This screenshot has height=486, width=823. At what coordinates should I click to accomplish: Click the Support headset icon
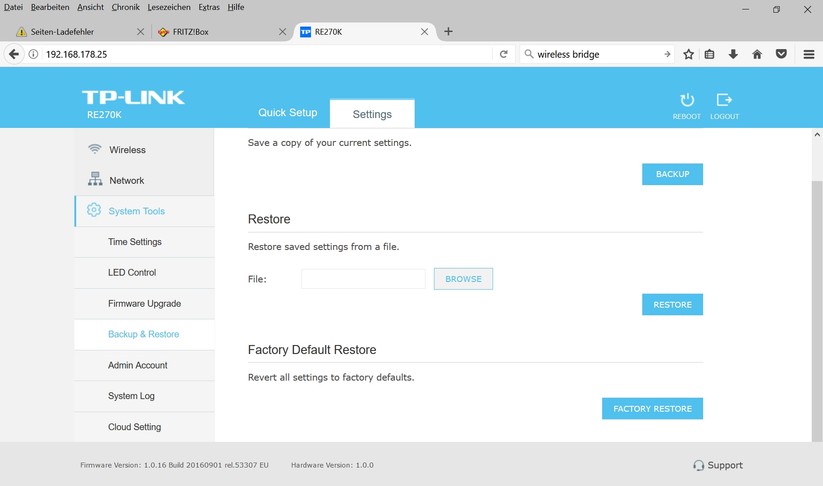pyautogui.click(x=698, y=465)
